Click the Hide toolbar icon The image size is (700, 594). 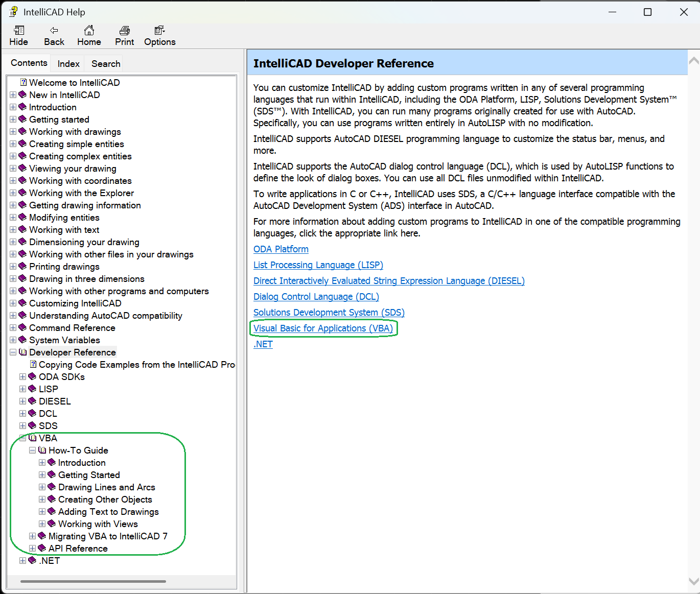tap(19, 30)
